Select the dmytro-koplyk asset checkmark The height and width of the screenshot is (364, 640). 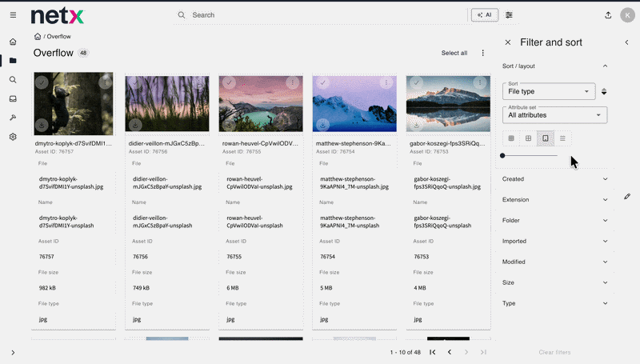pyautogui.click(x=42, y=82)
